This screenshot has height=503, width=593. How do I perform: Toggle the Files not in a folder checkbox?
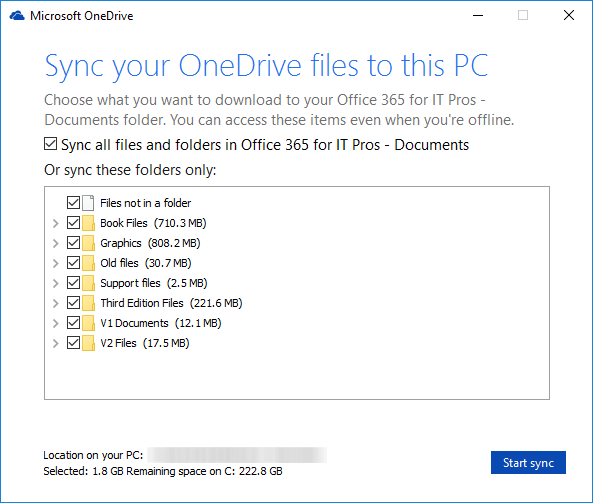pyautogui.click(x=73, y=203)
